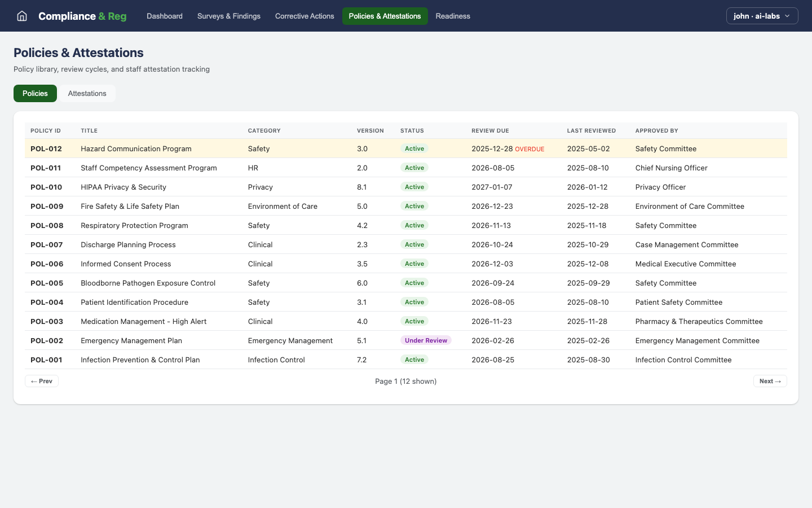Click the Under Review status badge

tap(426, 340)
